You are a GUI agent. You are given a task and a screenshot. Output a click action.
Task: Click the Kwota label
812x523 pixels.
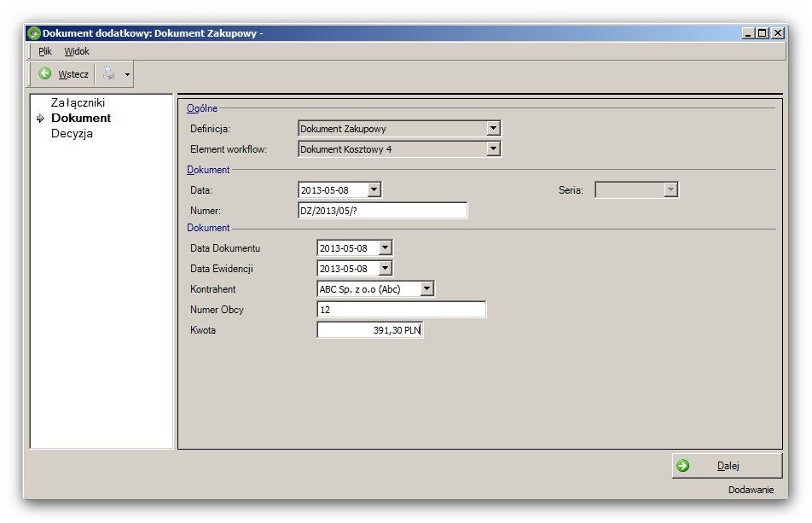[203, 330]
